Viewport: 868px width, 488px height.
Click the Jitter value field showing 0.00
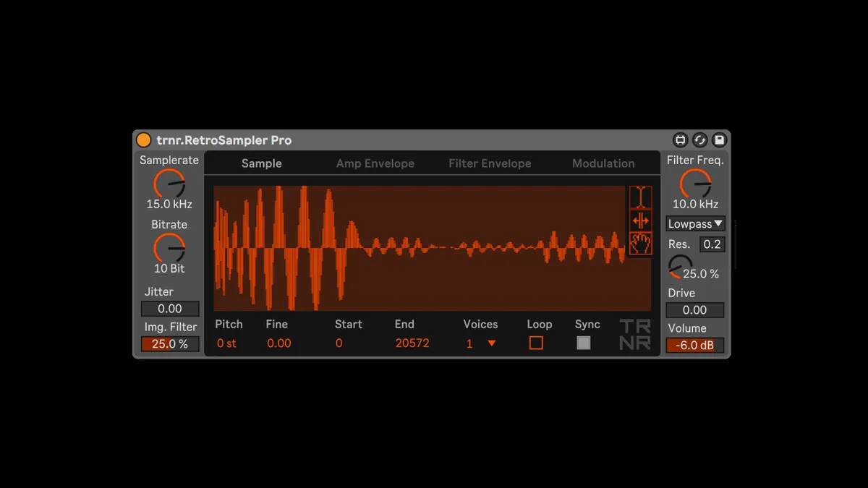point(170,309)
